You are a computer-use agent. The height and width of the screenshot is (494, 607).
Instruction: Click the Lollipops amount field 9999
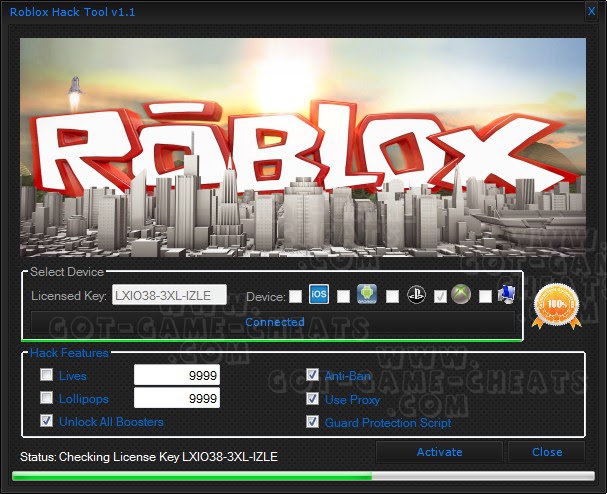tap(177, 398)
